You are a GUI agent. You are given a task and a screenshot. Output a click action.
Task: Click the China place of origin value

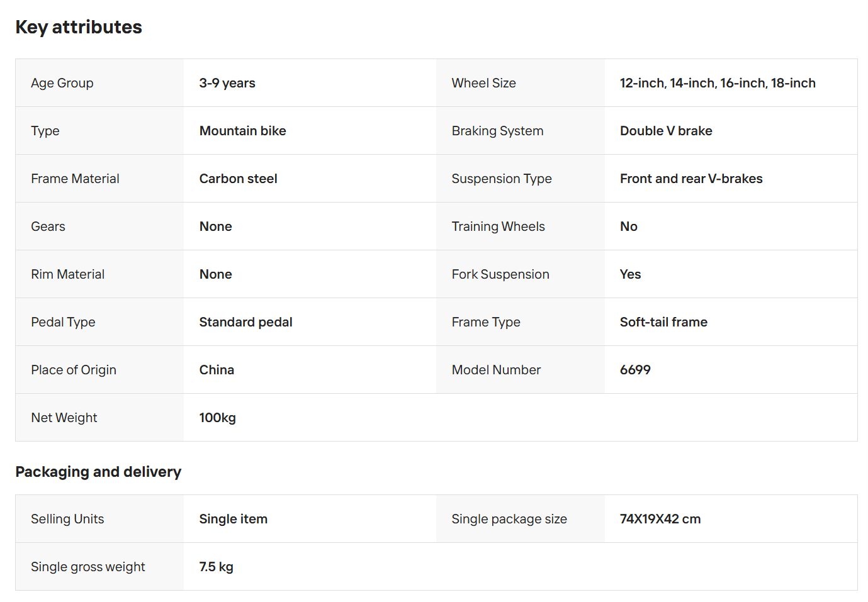[217, 370]
